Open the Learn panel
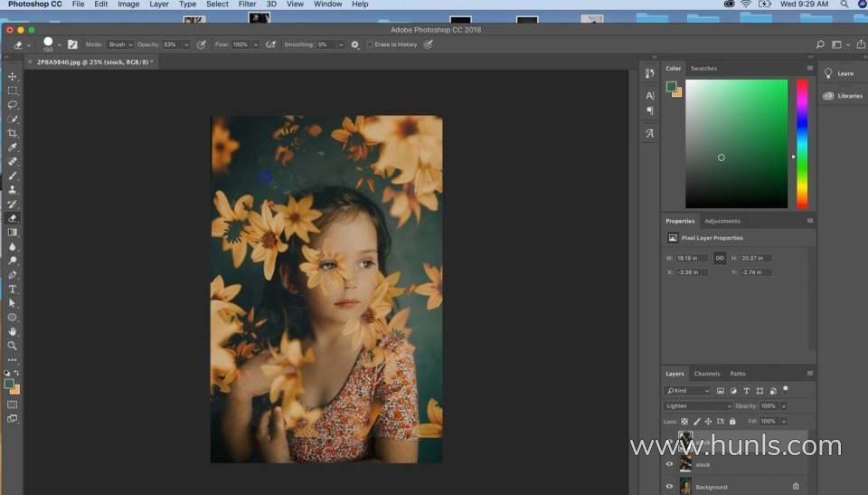 click(844, 73)
